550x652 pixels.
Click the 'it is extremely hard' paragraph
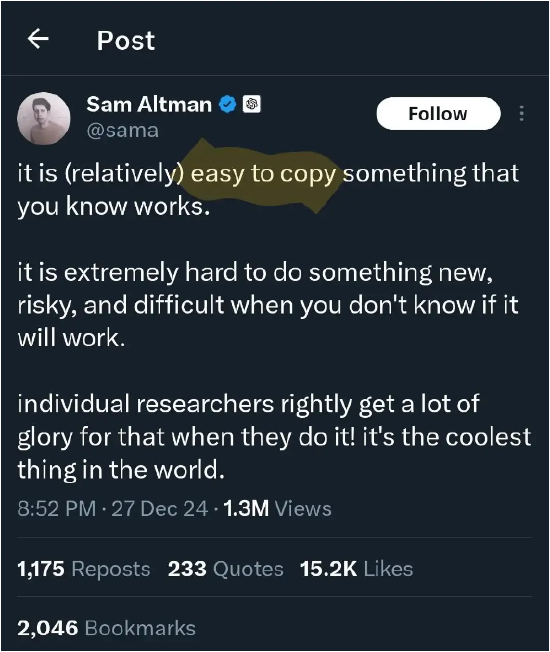pyautogui.click(x=268, y=305)
